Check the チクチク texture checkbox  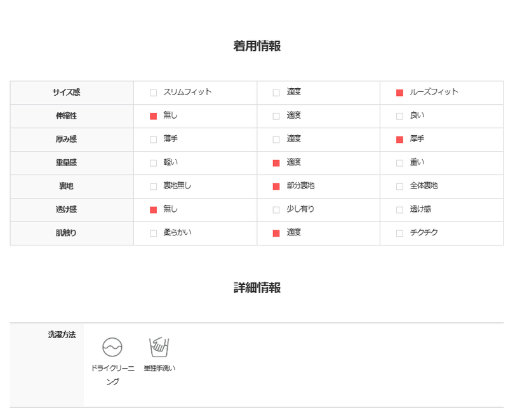399,233
